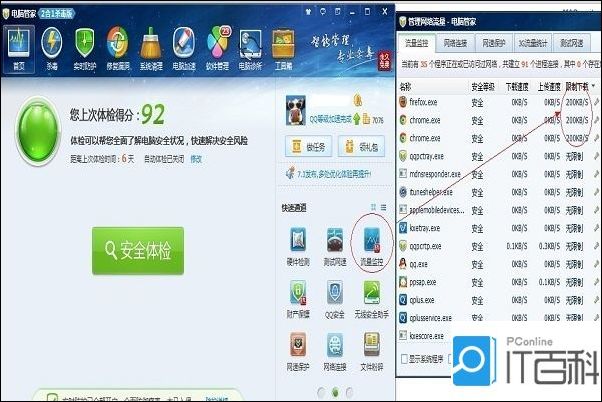Select the qqpctray.exe process row

(499, 156)
